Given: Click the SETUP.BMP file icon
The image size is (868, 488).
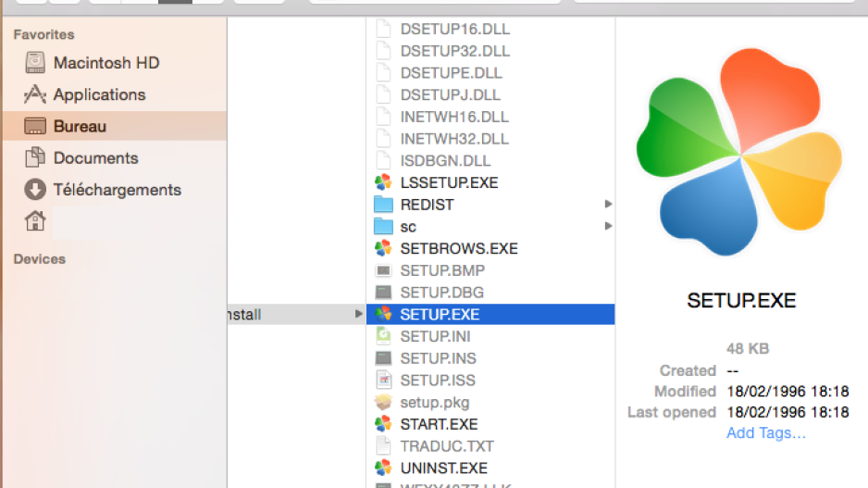Looking at the screenshot, I should [383, 270].
